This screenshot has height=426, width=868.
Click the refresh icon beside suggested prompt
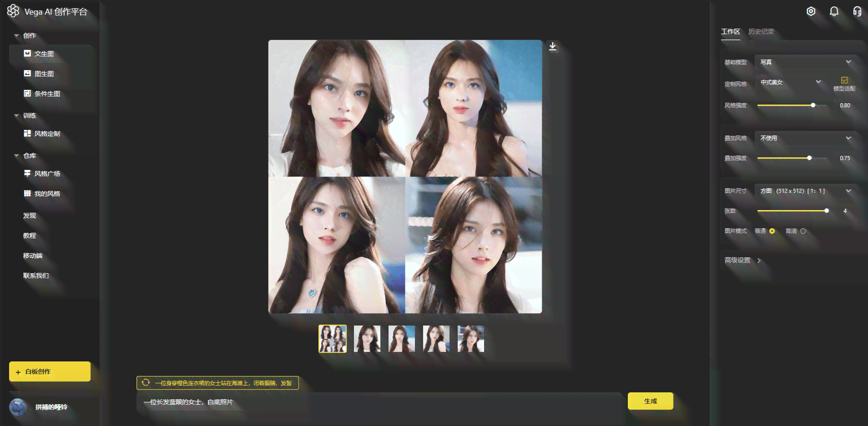coord(146,382)
